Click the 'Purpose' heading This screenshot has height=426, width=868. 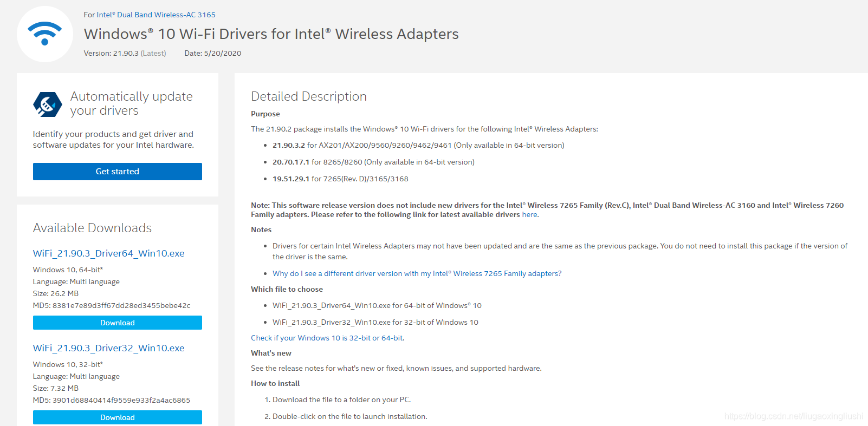point(265,114)
